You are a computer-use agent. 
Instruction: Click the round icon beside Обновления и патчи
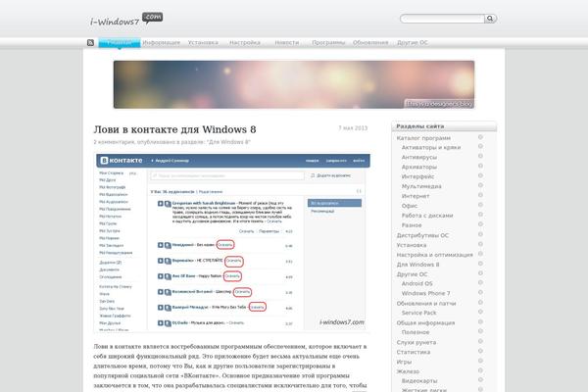pyautogui.click(x=480, y=303)
